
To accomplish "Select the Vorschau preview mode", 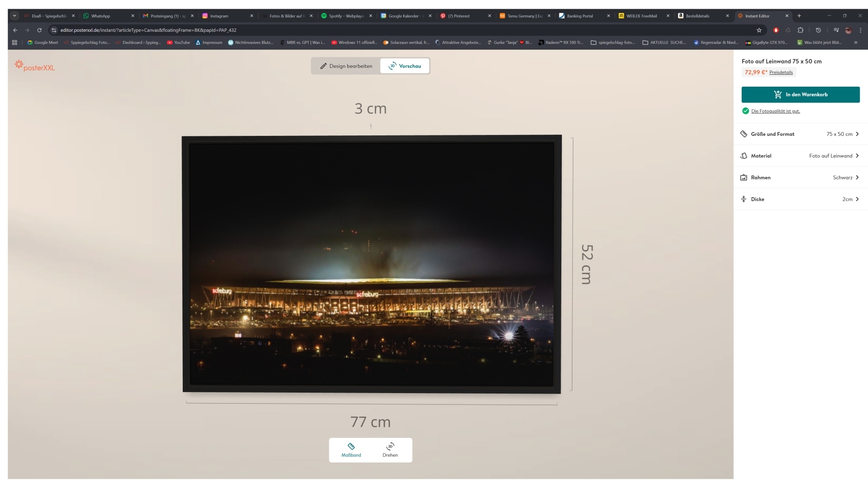I will click(x=405, y=66).
